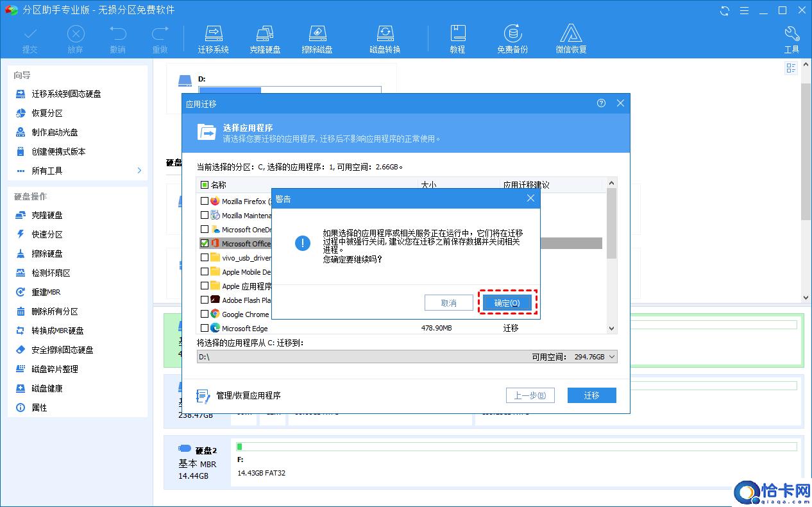Open the 免费备份 free backup icon

[512, 39]
